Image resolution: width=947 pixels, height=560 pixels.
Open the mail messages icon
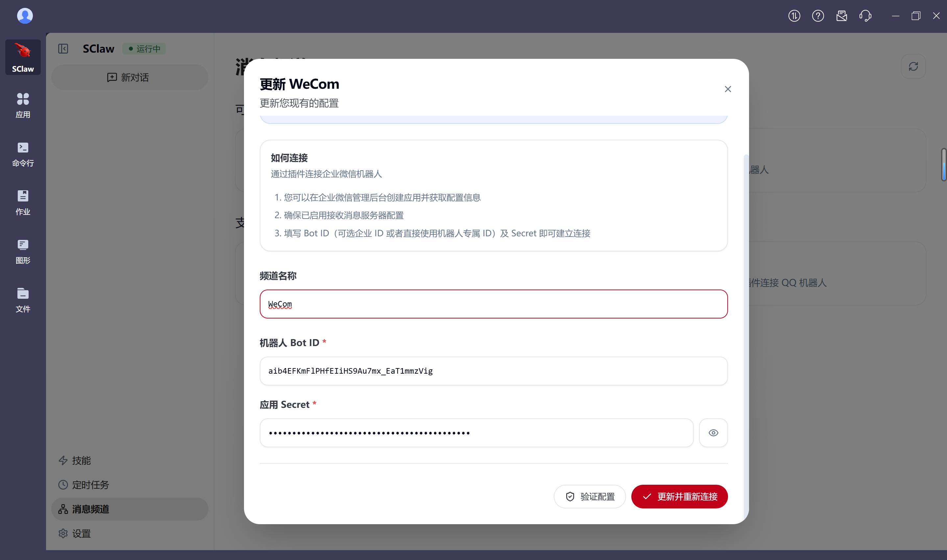(842, 16)
